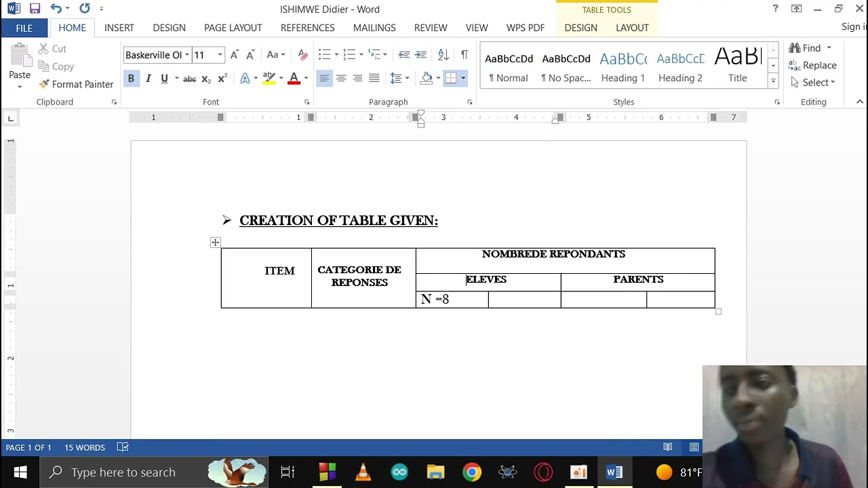Image resolution: width=868 pixels, height=488 pixels.
Task: Open the Font dialog launcher
Action: (x=307, y=102)
